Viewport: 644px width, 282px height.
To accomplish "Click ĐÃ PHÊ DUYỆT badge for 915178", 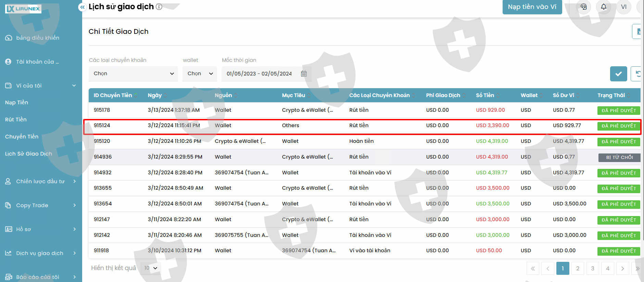I will (619, 110).
